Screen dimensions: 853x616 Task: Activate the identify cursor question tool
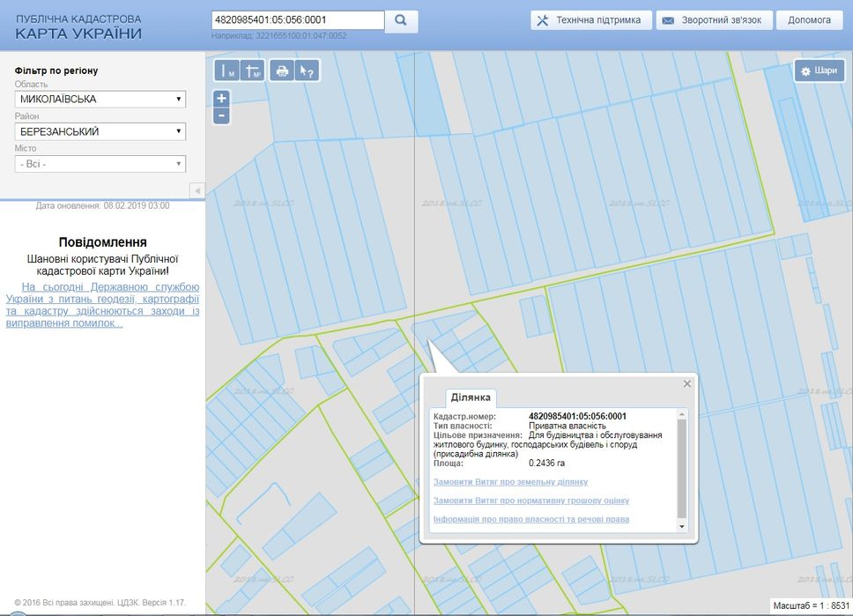pos(306,71)
